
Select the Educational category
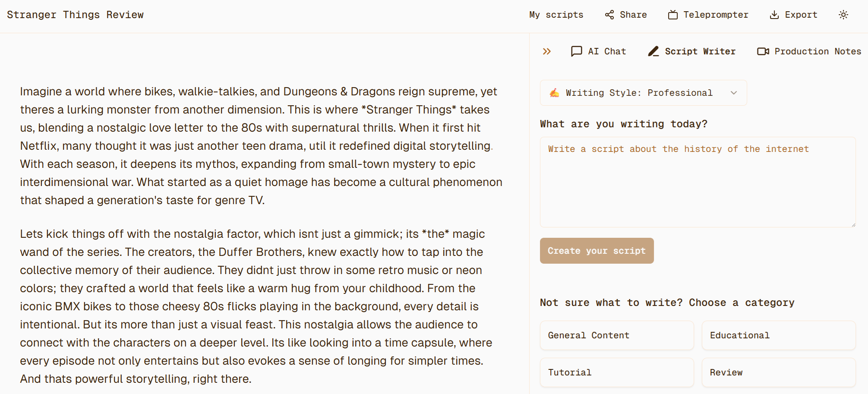click(779, 335)
